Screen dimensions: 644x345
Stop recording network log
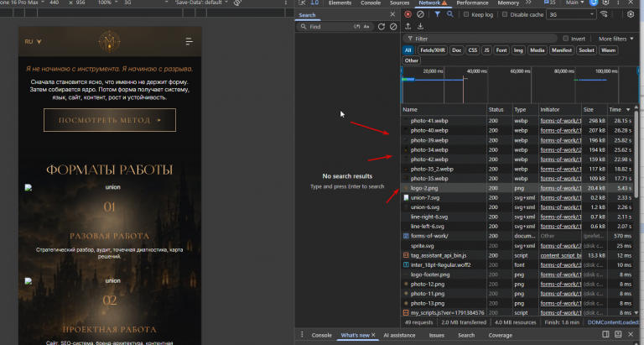(x=408, y=14)
